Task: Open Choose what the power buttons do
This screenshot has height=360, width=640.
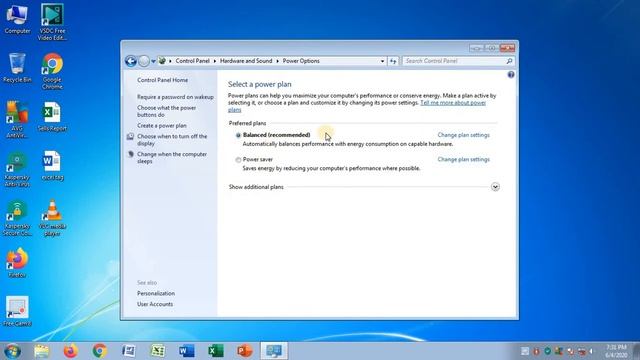Action: pos(167,111)
